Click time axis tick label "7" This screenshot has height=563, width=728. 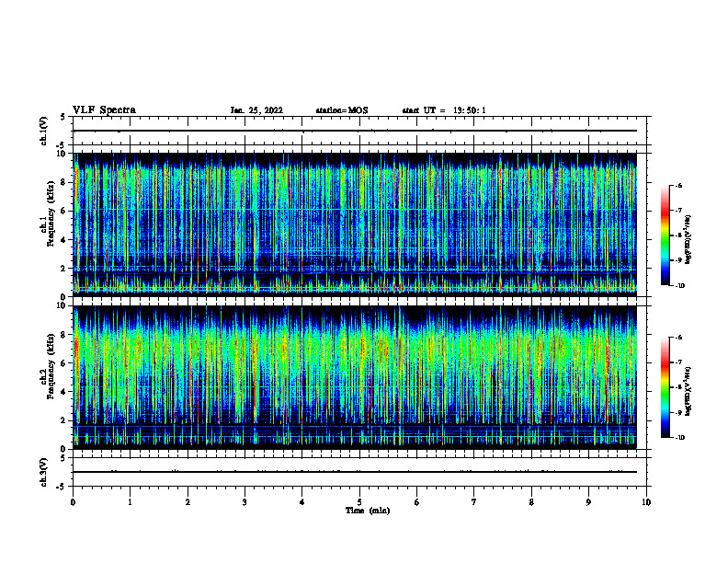pyautogui.click(x=474, y=502)
